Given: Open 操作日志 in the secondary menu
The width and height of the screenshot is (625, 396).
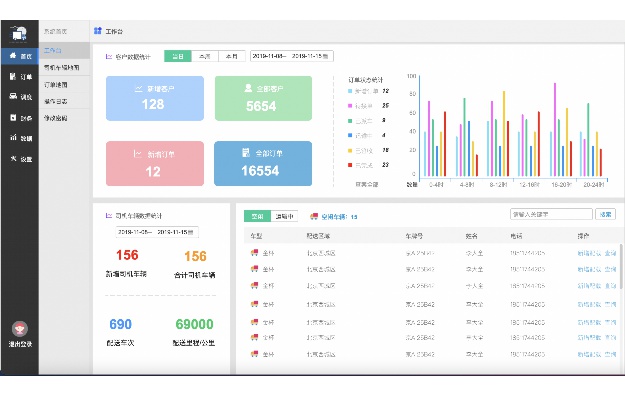Looking at the screenshot, I should (x=64, y=101).
